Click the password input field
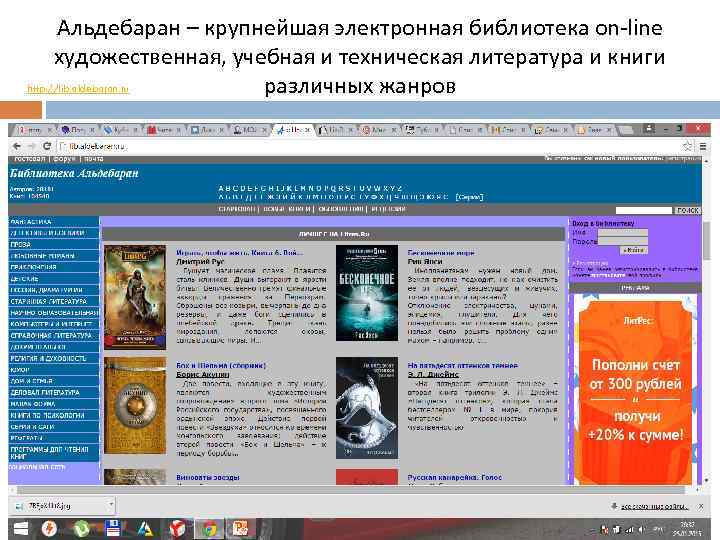 click(622, 241)
